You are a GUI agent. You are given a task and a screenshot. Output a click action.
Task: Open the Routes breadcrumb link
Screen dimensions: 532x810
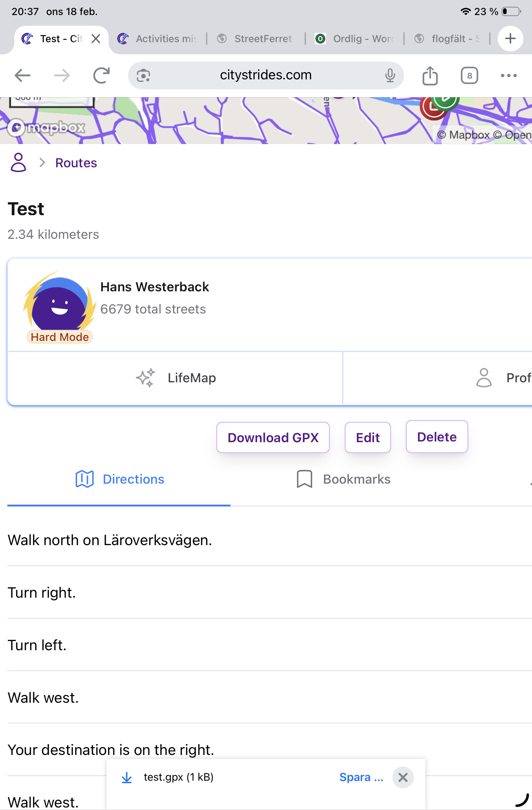pos(76,163)
